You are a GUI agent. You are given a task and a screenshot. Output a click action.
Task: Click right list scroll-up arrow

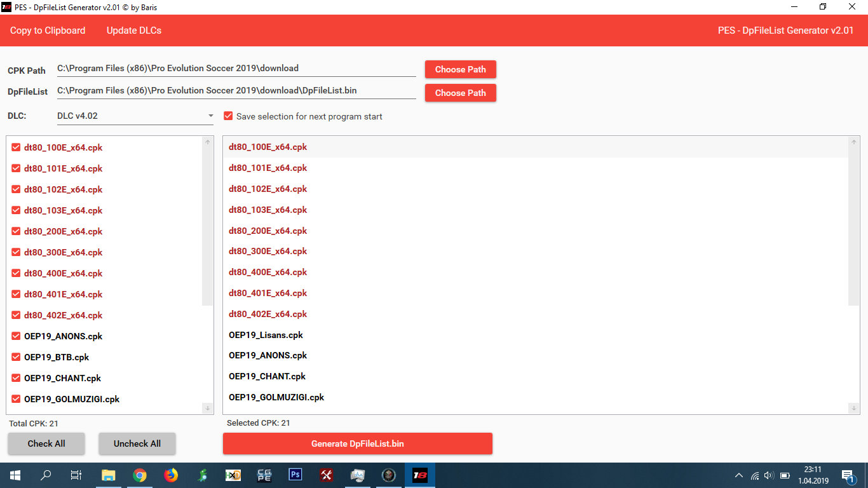coord(854,142)
